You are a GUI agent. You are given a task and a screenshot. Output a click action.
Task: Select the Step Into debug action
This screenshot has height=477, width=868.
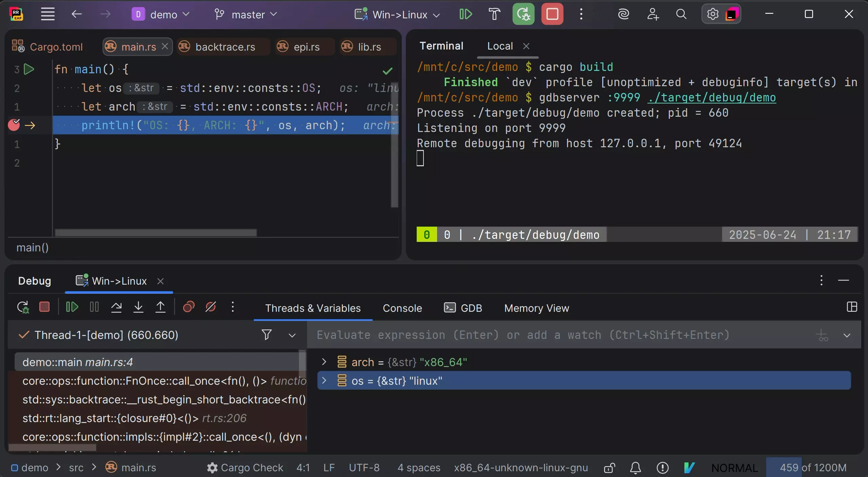click(138, 307)
